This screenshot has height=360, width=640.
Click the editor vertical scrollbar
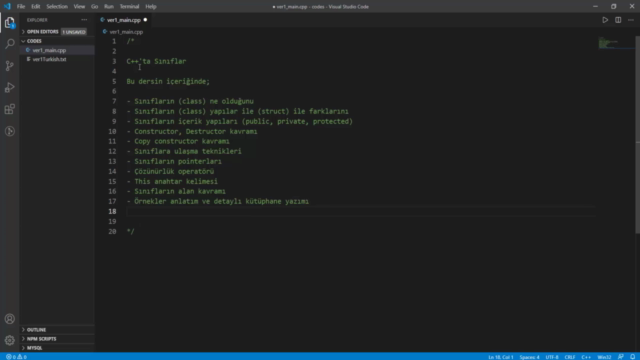[638, 135]
